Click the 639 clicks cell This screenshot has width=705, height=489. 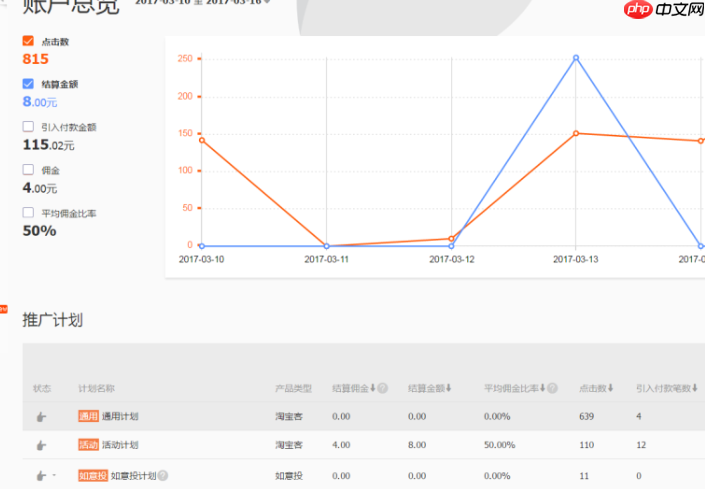pyautogui.click(x=586, y=416)
